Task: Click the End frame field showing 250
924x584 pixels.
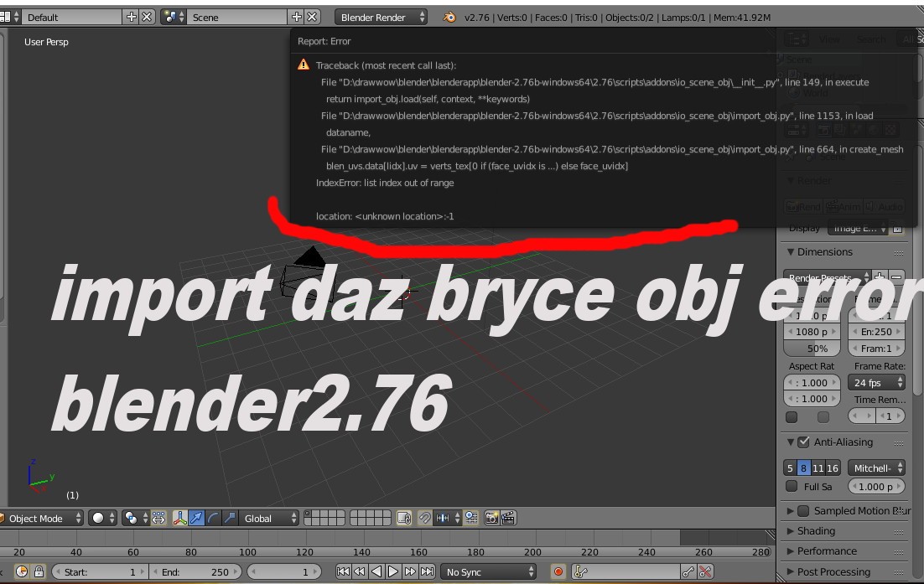Action: (195, 571)
